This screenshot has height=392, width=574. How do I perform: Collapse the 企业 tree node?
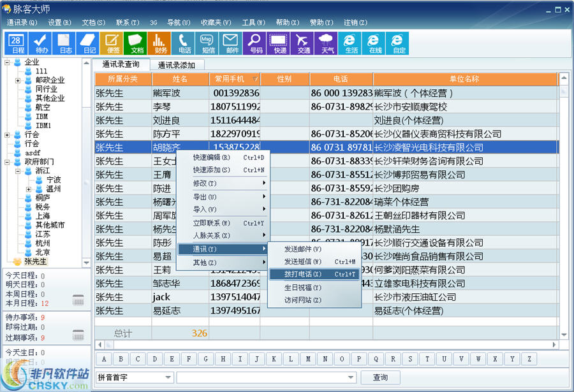(x=7, y=62)
